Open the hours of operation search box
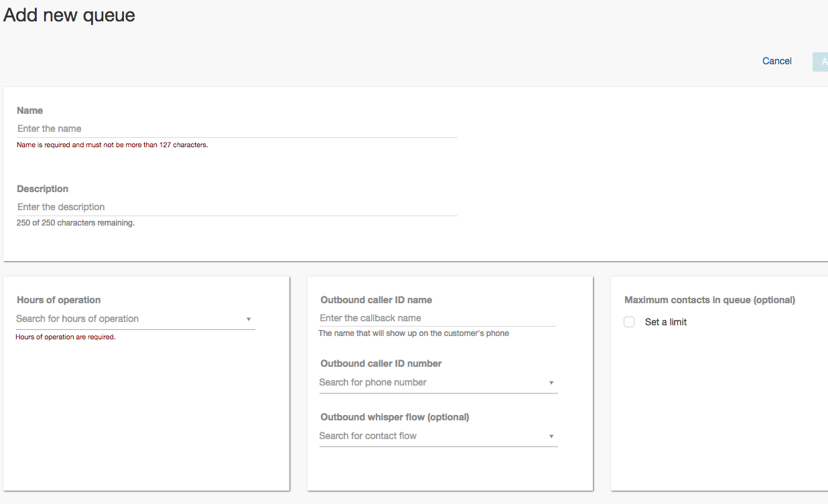 pos(127,319)
